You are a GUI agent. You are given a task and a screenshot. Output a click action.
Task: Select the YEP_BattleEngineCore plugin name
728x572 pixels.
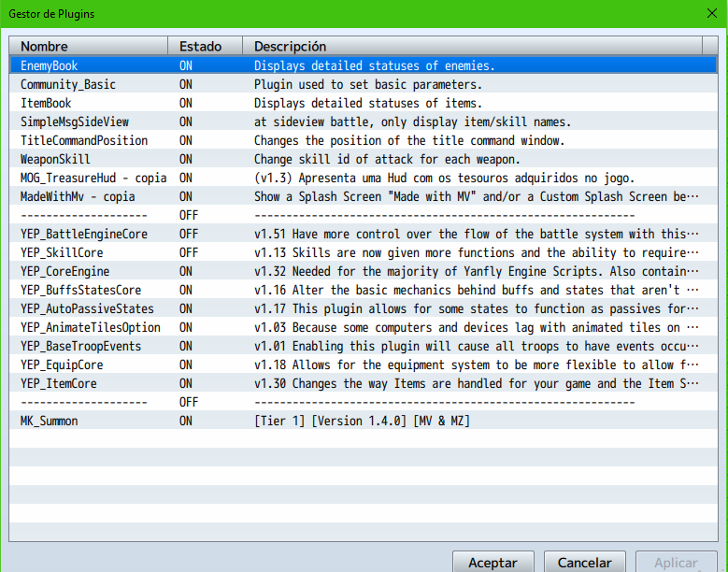(x=84, y=234)
